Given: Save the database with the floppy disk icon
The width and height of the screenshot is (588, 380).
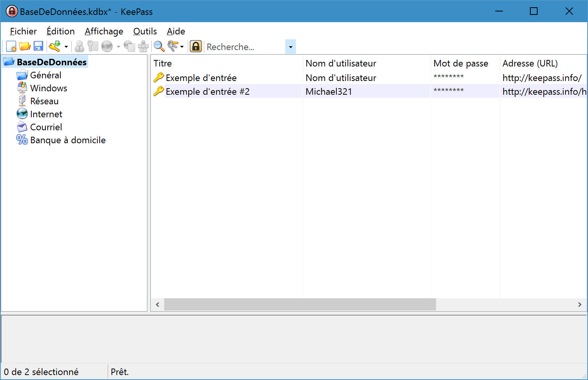Looking at the screenshot, I should click(38, 47).
